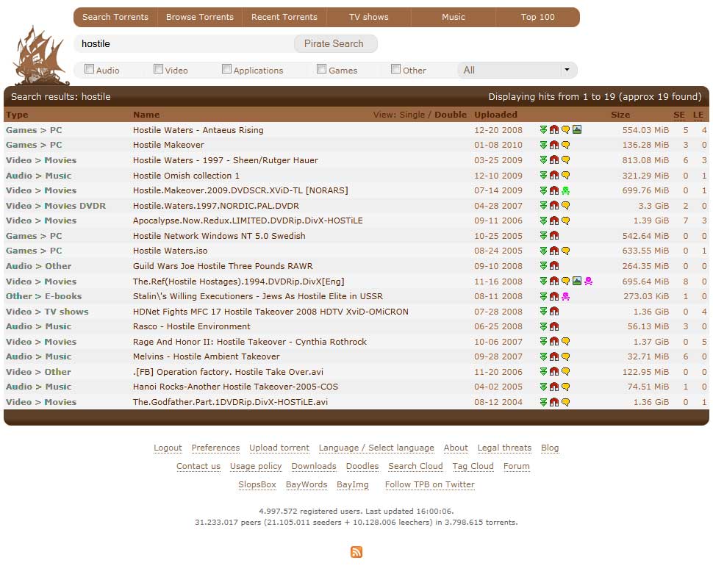Open the All category dropdown

[x=517, y=70]
